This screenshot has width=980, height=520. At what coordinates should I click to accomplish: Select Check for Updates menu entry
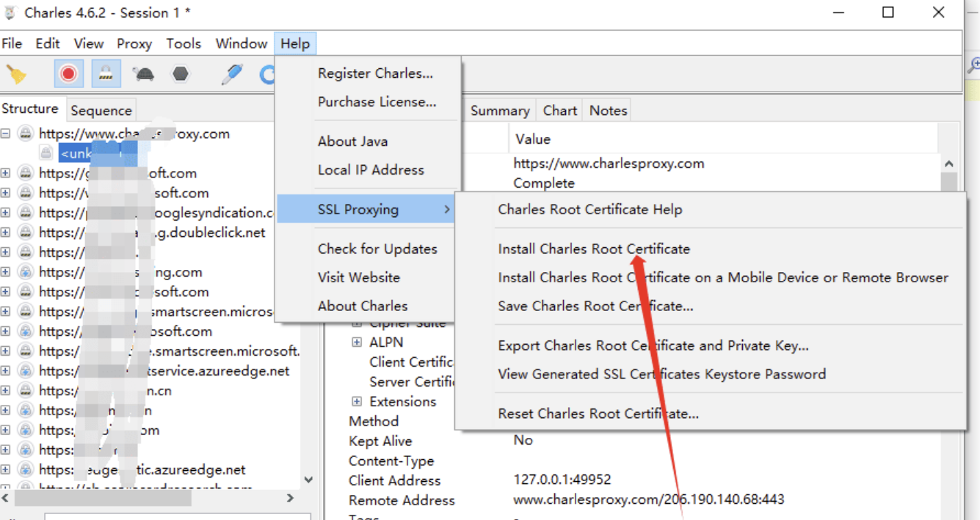(x=377, y=249)
